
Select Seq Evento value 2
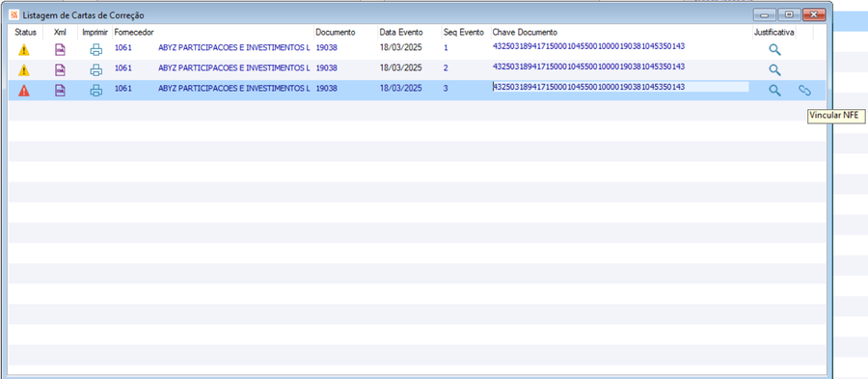(x=446, y=68)
